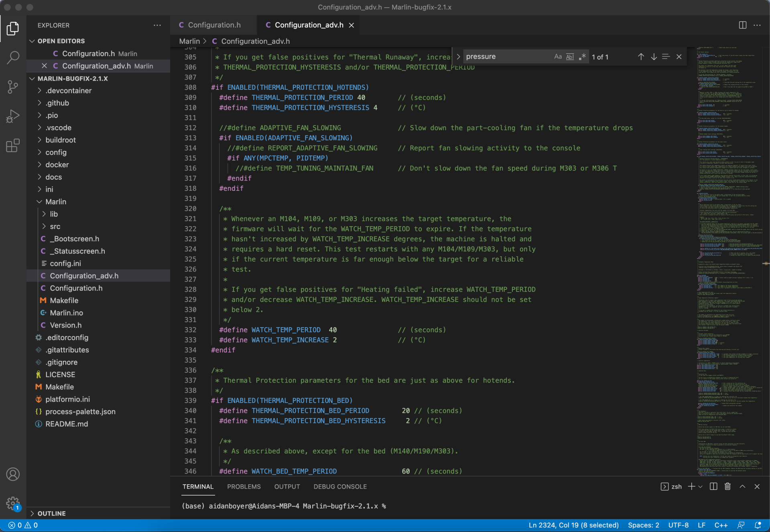Image resolution: width=770 pixels, height=532 pixels.
Task: Kill terminal with the trash icon
Action: (x=727, y=486)
